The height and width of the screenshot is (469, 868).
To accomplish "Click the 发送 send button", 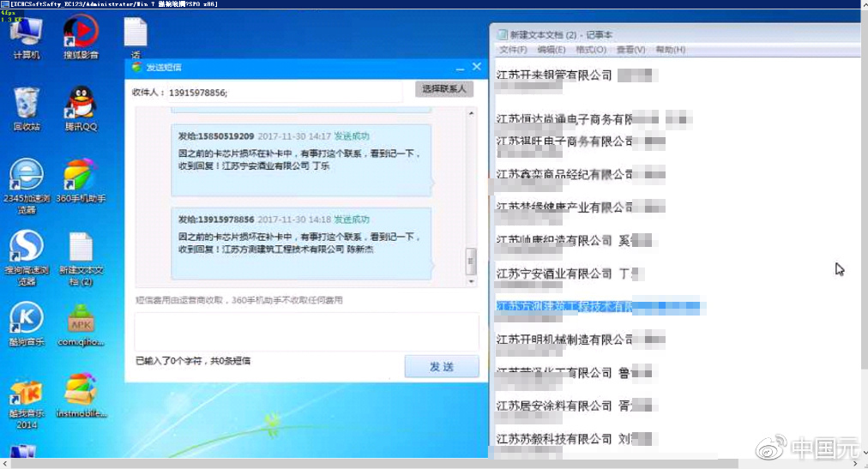I will tap(442, 366).
